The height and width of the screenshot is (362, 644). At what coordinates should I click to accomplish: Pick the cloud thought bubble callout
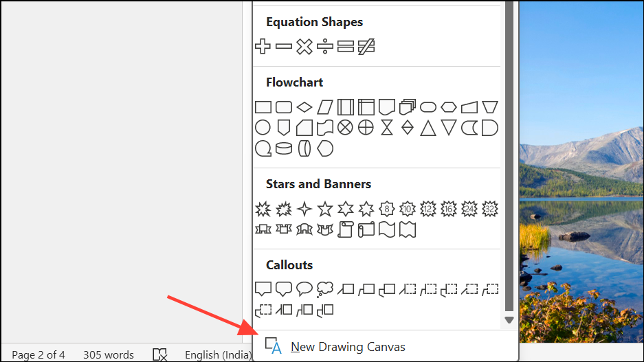(325, 289)
